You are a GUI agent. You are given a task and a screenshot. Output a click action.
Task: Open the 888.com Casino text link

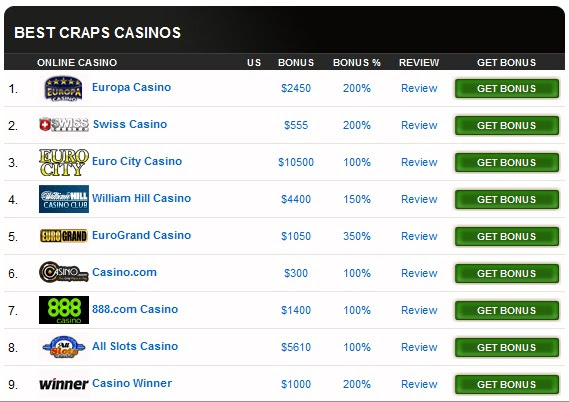point(135,309)
